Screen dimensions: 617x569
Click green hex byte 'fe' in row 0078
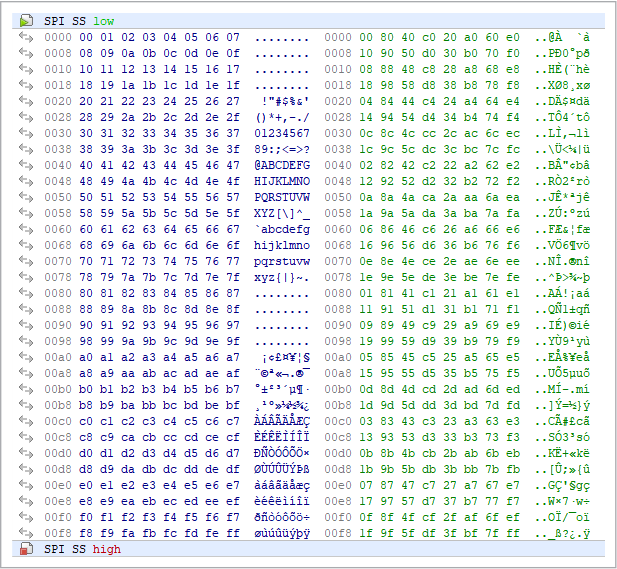point(513,277)
